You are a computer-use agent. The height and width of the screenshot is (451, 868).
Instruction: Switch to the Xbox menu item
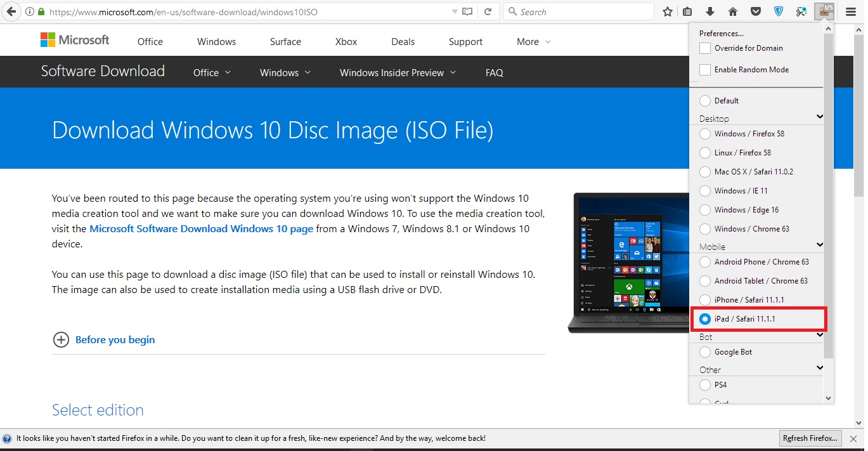(x=346, y=41)
